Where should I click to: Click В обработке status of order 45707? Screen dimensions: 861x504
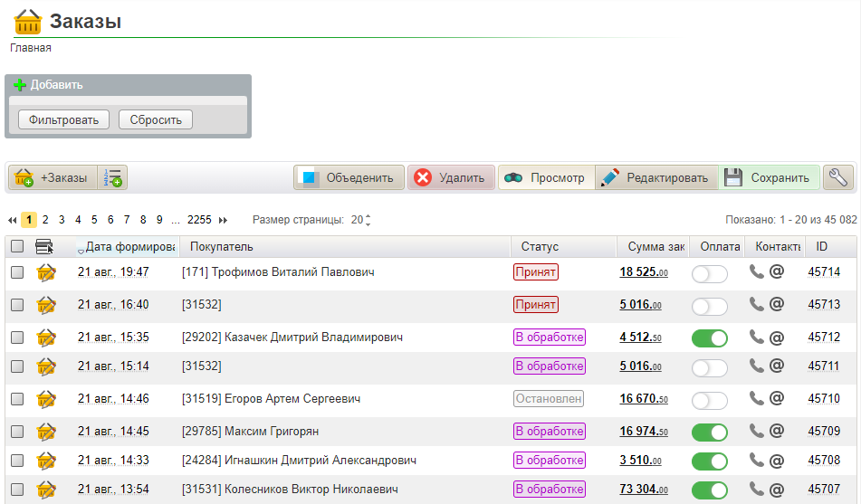550,490
